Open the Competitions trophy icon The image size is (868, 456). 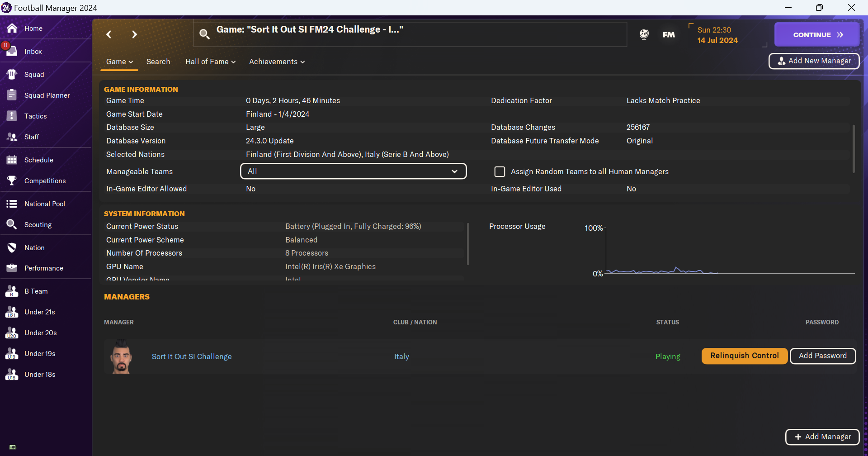pos(12,180)
